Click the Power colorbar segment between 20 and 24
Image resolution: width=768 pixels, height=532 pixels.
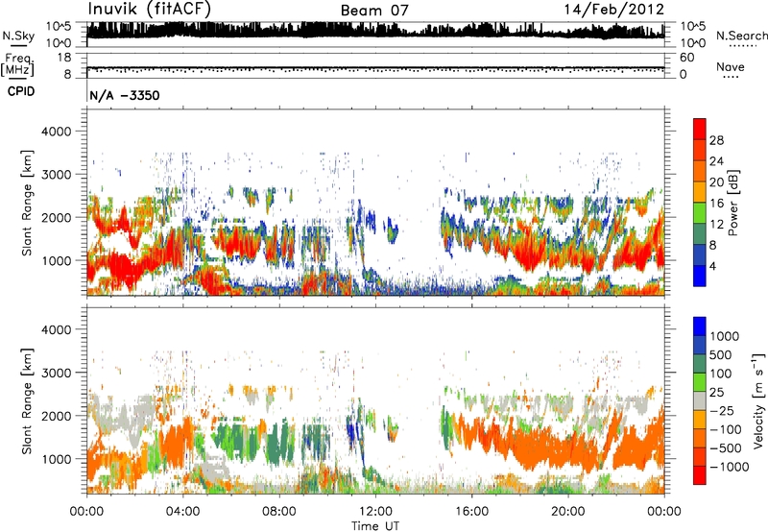coord(700,171)
